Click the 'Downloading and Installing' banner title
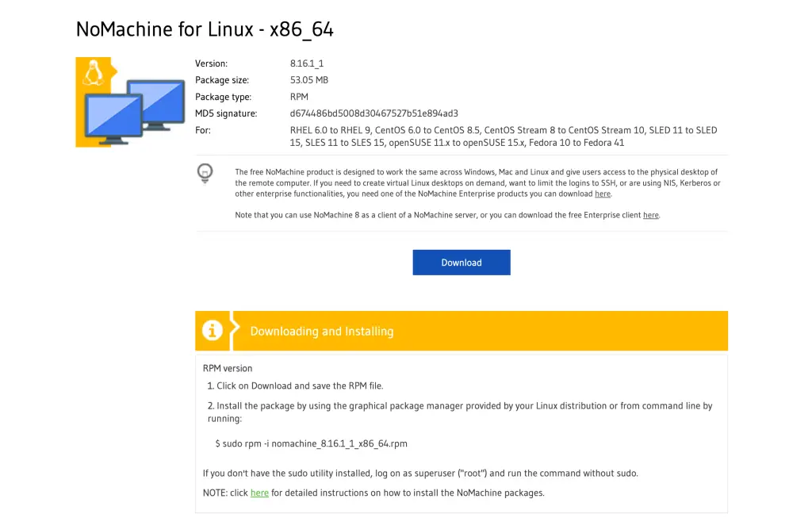Screen dimensions: 812x518 321,332
